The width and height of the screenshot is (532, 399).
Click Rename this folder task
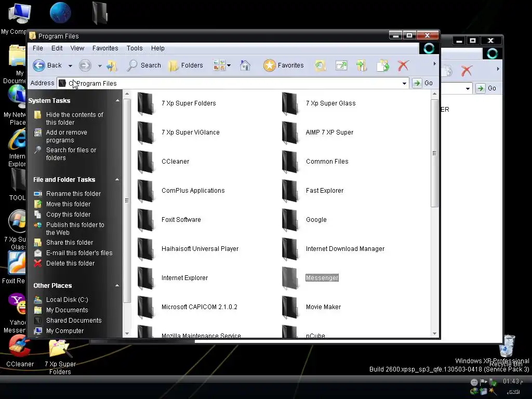point(73,193)
